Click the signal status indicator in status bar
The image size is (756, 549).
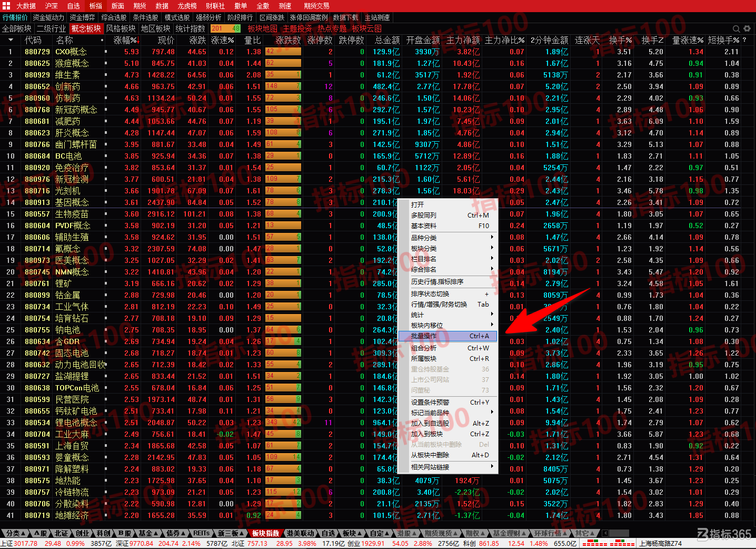click(x=609, y=543)
